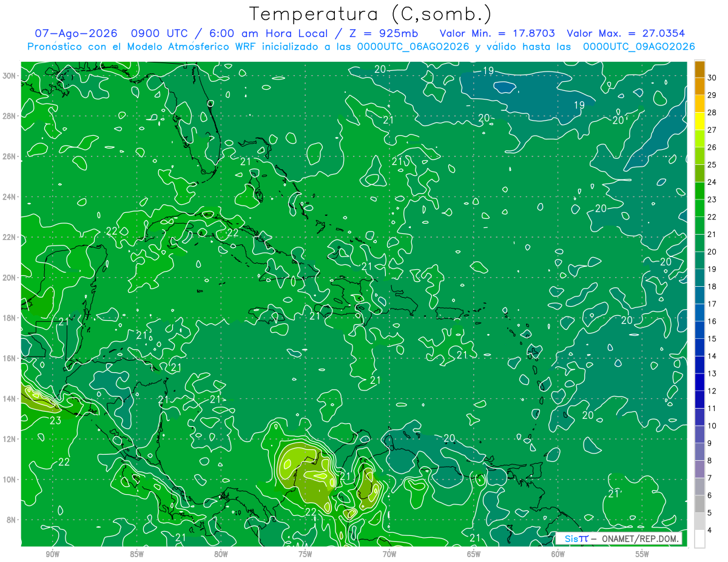Viewport: 728px width, 562px height.
Task: Click the "10N" latitude axis label
Action: click(x=10, y=480)
